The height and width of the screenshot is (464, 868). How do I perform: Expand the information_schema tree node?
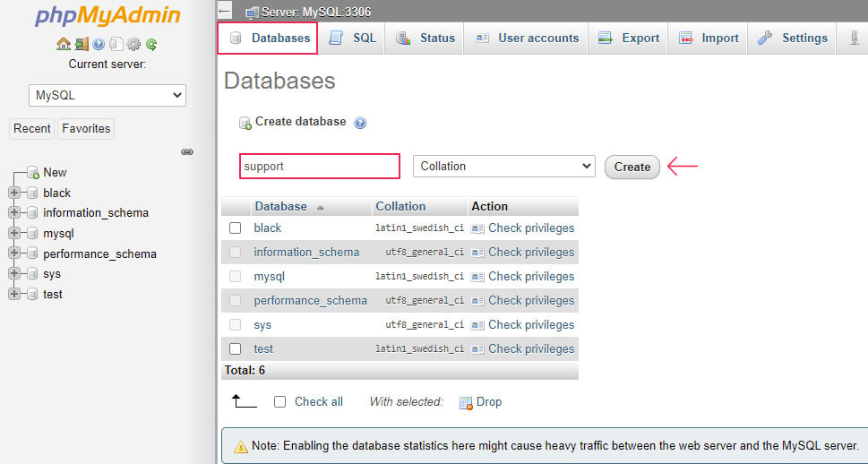point(13,212)
